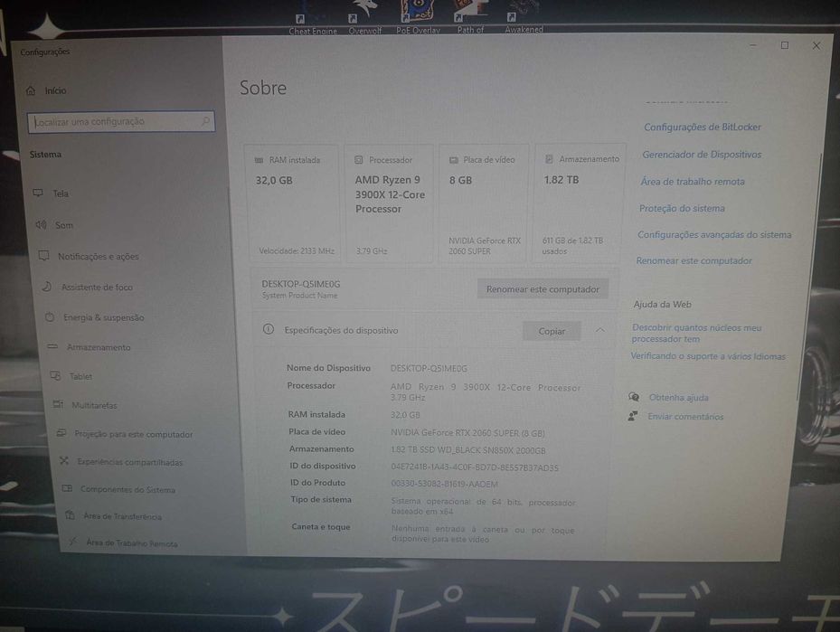Click the Tablet sidebar icon
The height and width of the screenshot is (632, 840).
55,376
